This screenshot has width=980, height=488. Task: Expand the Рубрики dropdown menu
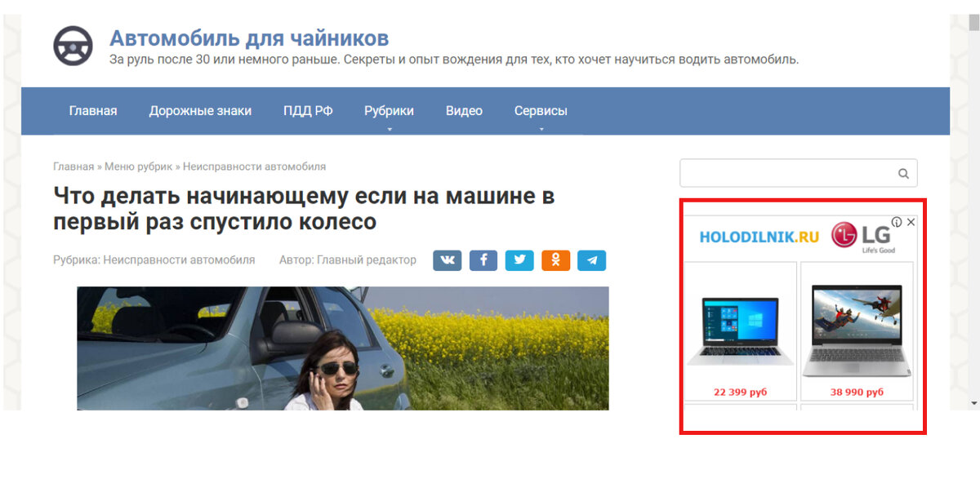tap(389, 111)
